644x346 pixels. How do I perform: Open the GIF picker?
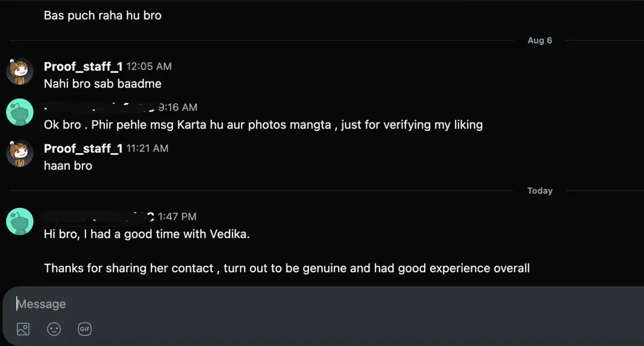[85, 329]
